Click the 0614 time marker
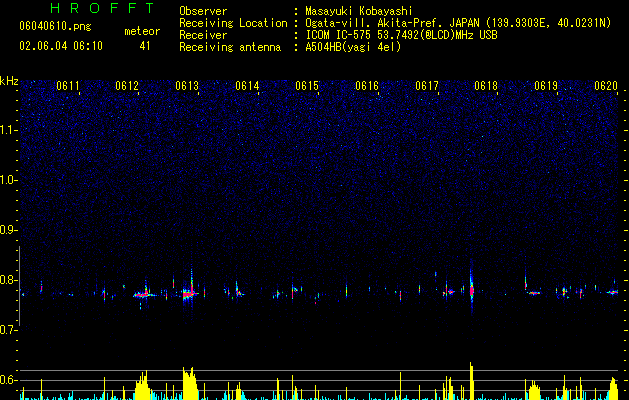Screen dimensions: 629x400 pyautogui.click(x=247, y=86)
